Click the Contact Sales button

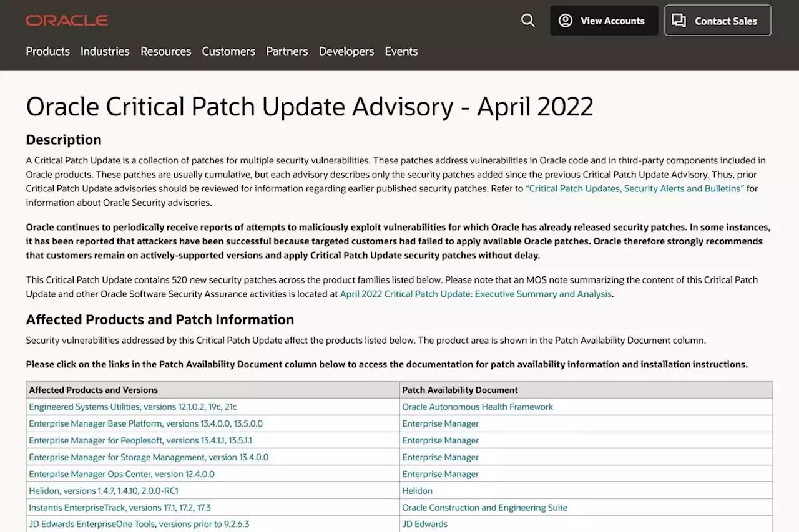(x=718, y=21)
